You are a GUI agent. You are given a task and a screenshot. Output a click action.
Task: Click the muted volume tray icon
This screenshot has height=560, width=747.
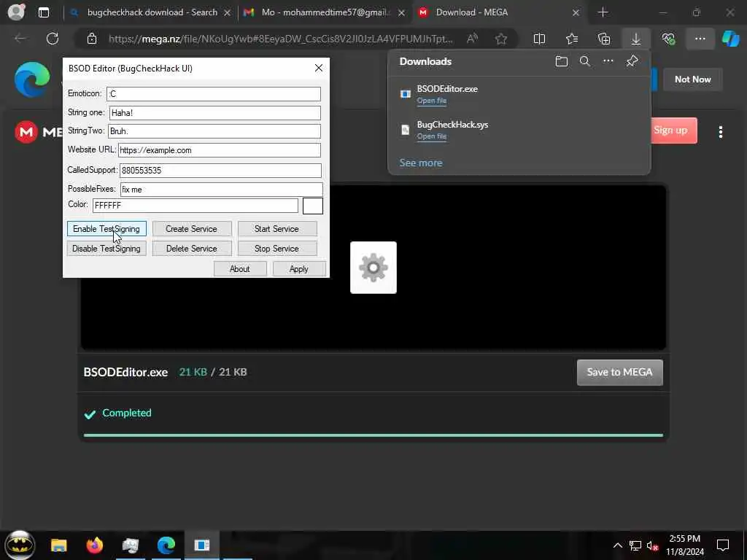pos(652,545)
